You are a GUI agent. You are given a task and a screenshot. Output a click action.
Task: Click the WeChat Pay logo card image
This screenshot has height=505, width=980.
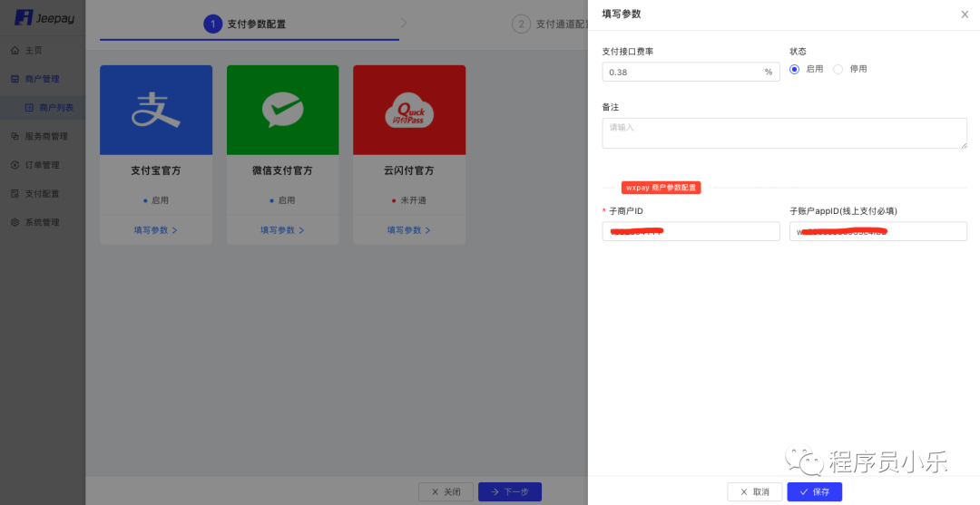coord(282,110)
